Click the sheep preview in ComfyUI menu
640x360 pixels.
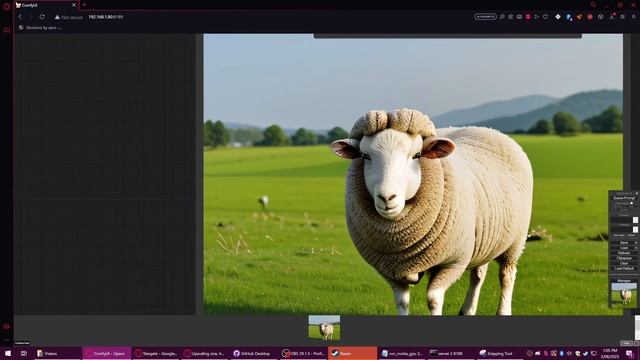point(624,294)
